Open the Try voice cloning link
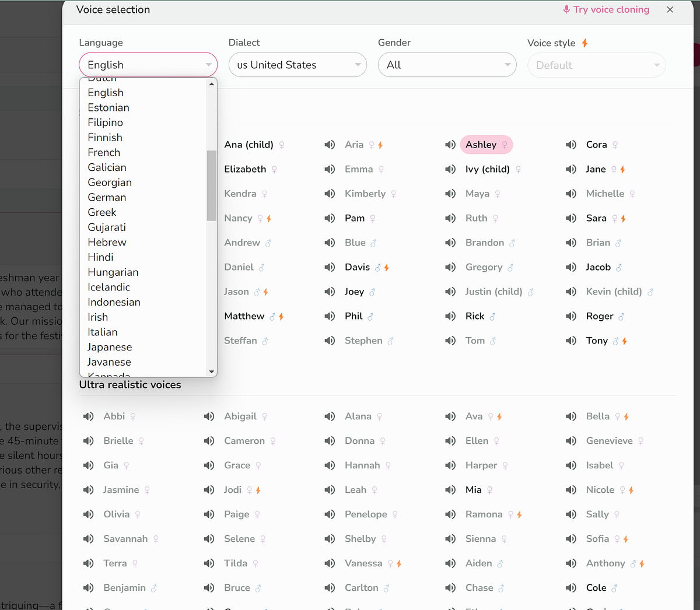The height and width of the screenshot is (610, 700). pyautogui.click(x=610, y=9)
